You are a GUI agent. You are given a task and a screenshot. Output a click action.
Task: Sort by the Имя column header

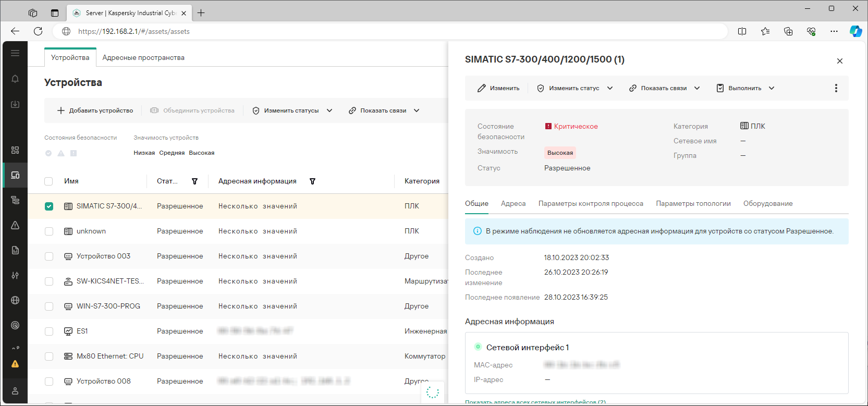[x=71, y=181]
